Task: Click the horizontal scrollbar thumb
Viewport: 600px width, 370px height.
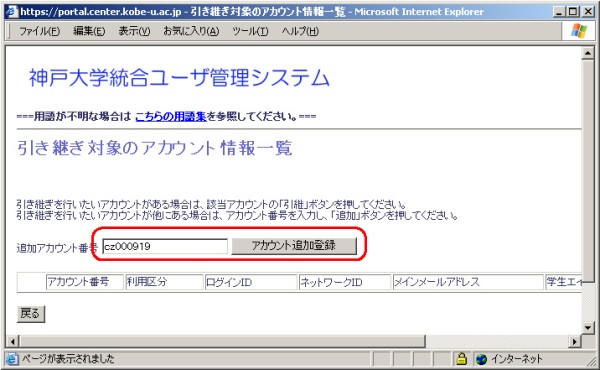Action: [x=222, y=341]
